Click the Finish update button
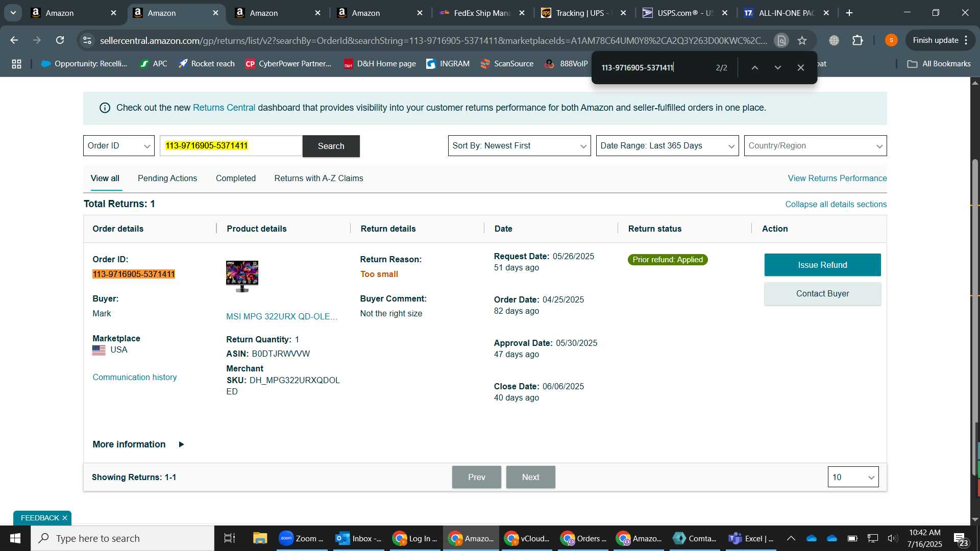The height and width of the screenshot is (551, 980). (x=940, y=40)
